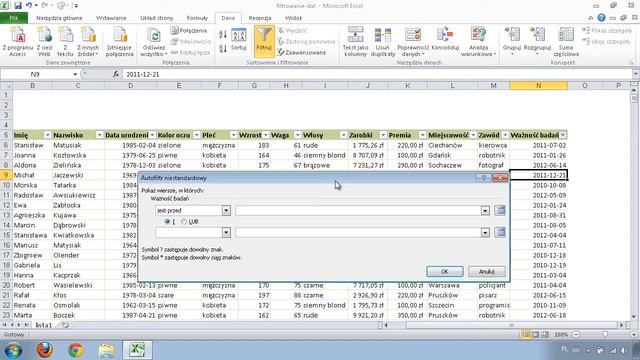Switch to Formuły tab
640x360 pixels.
pyautogui.click(x=197, y=18)
